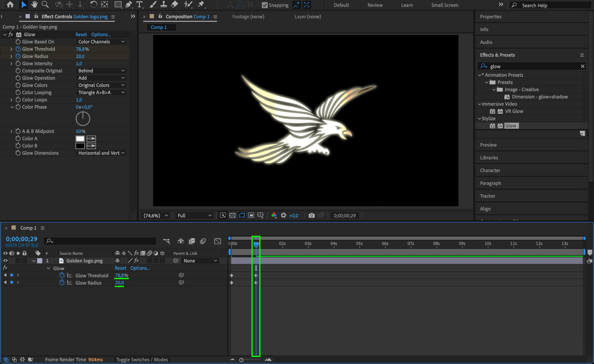The image size is (594, 364).
Task: Select the Zoom tool in toolbar
Action: [x=45, y=4]
